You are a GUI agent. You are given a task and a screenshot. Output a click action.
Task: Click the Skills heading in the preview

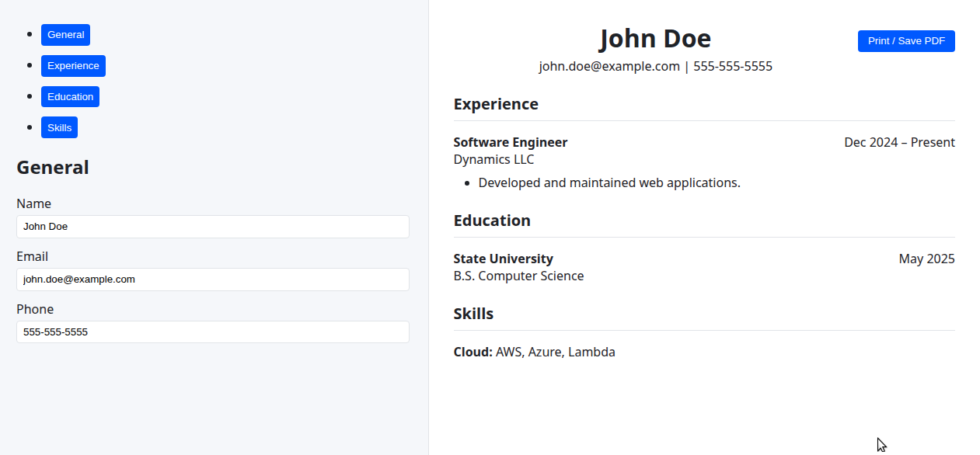tap(473, 314)
